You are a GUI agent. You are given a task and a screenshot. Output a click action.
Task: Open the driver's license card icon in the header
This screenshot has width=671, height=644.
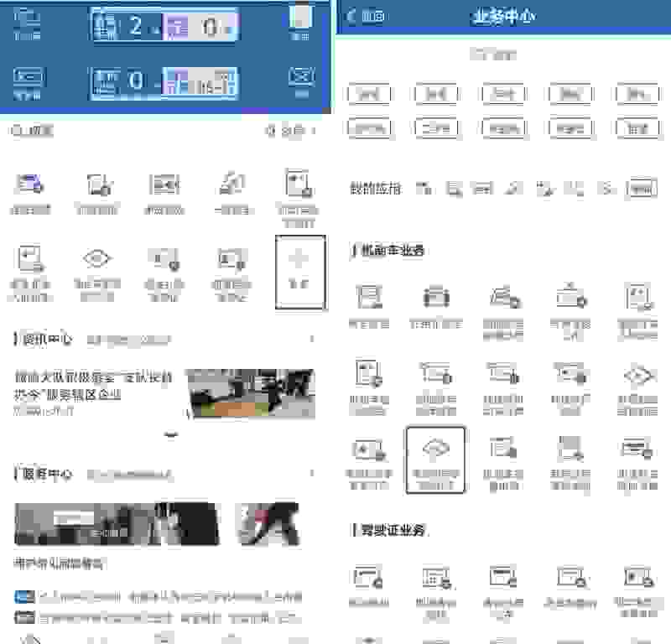[x=29, y=77]
